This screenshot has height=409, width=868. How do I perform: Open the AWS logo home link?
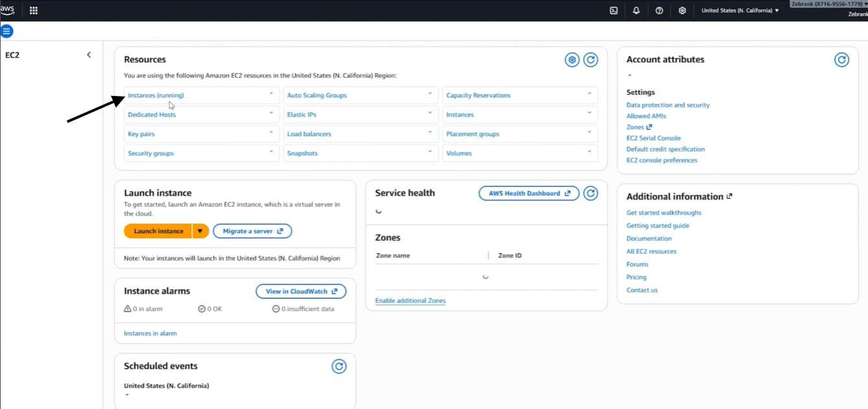tap(7, 10)
